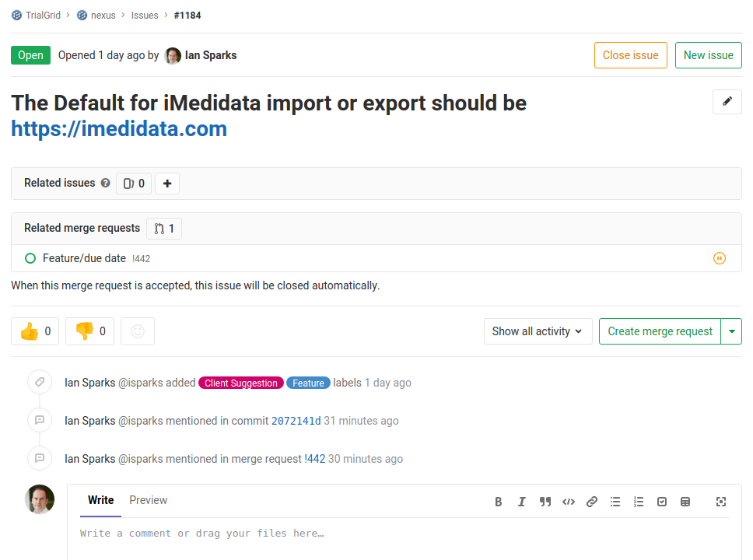Add a task list to comment

(x=662, y=502)
